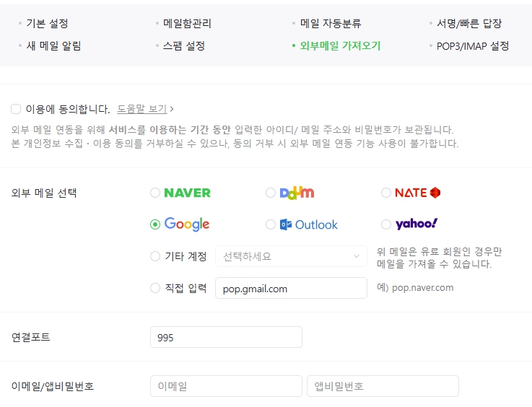Expand the 선택하세요 account dropdown
The height and width of the screenshot is (407, 532).
[291, 256]
